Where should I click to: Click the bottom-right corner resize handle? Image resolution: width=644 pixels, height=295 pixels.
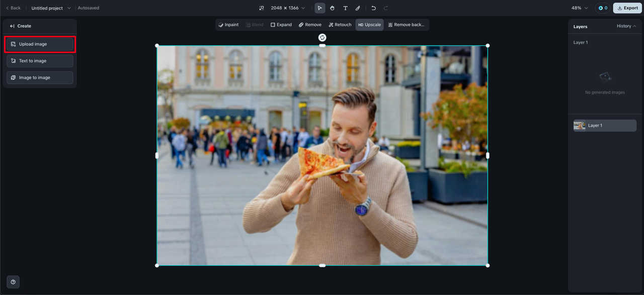[488, 265]
